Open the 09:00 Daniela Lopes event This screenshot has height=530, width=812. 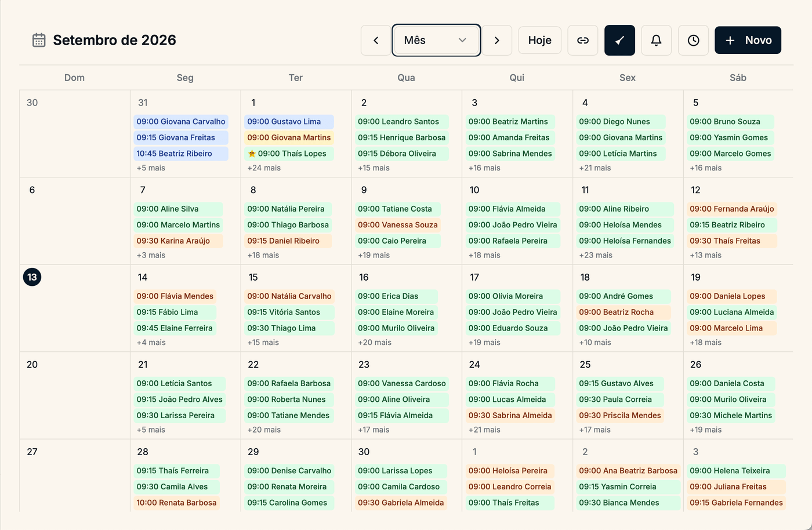pos(732,296)
